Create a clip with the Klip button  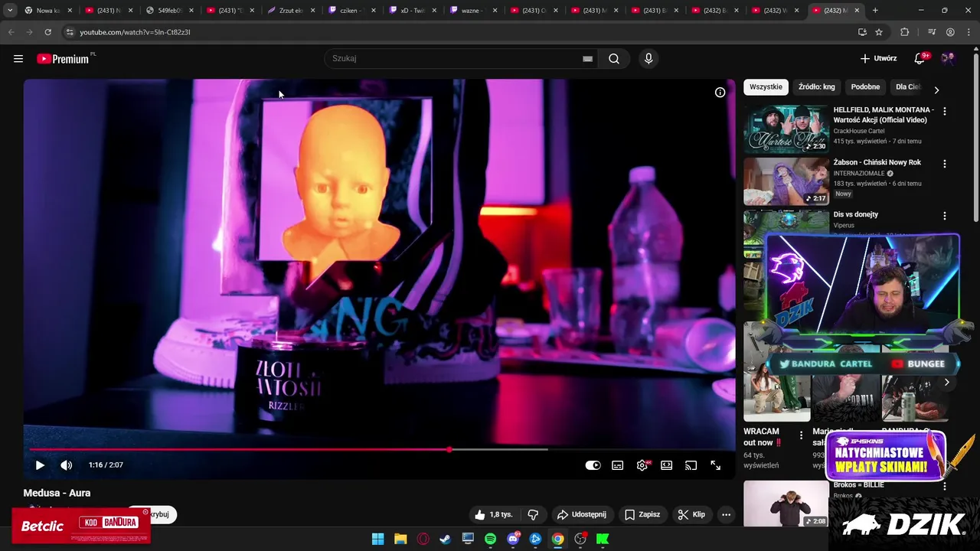click(x=691, y=514)
